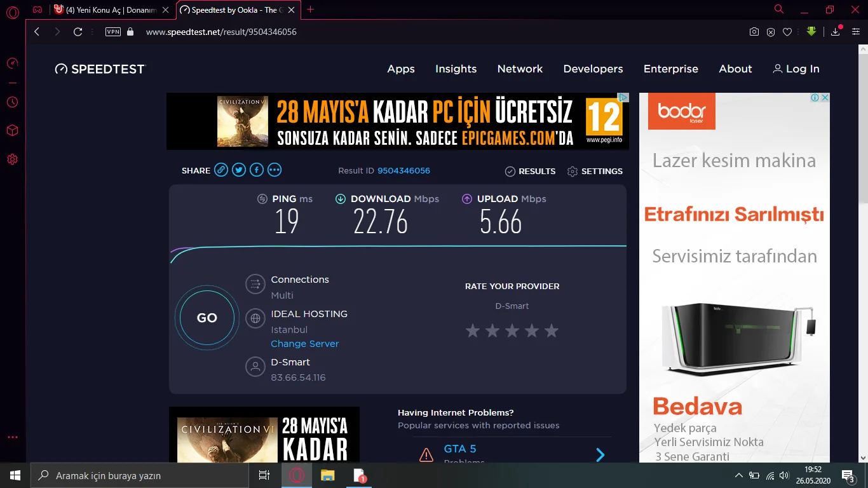This screenshot has width=868, height=488.
Task: Share the result on Facebook
Action: [x=256, y=170]
